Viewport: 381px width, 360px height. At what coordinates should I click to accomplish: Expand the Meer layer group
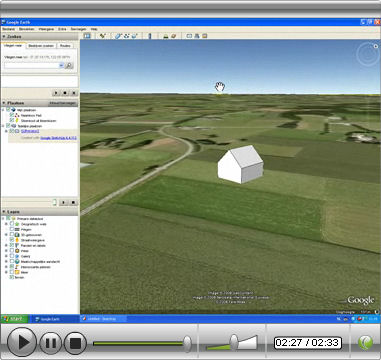(6, 272)
